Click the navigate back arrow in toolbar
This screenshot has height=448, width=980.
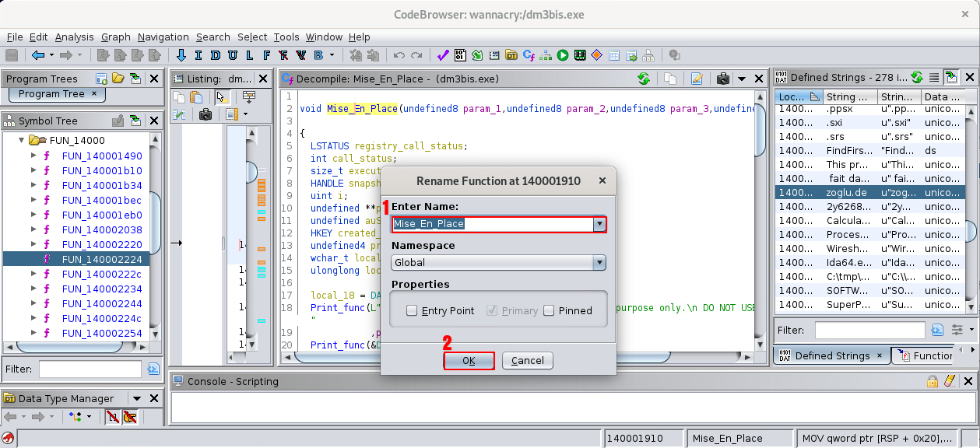pyautogui.click(x=37, y=55)
